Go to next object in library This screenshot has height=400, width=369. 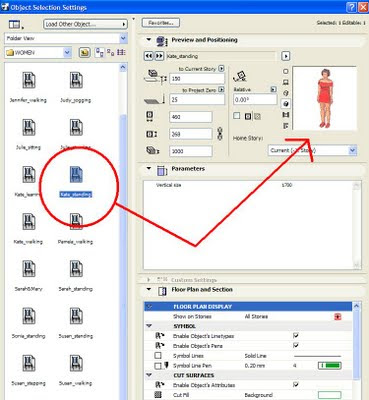pyautogui.click(x=159, y=56)
